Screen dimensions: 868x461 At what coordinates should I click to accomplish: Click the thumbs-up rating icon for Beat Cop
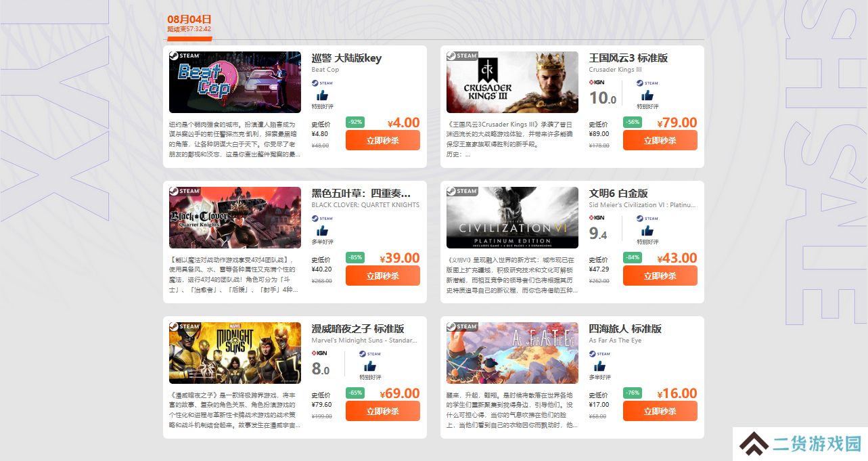pyautogui.click(x=322, y=95)
